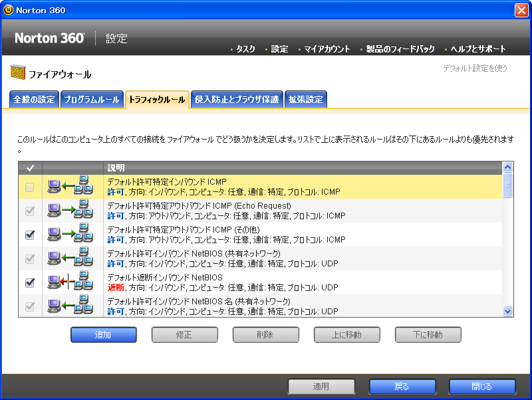Click direction icon of inbound ICMP rule
532x400 pixels.
tap(70, 185)
